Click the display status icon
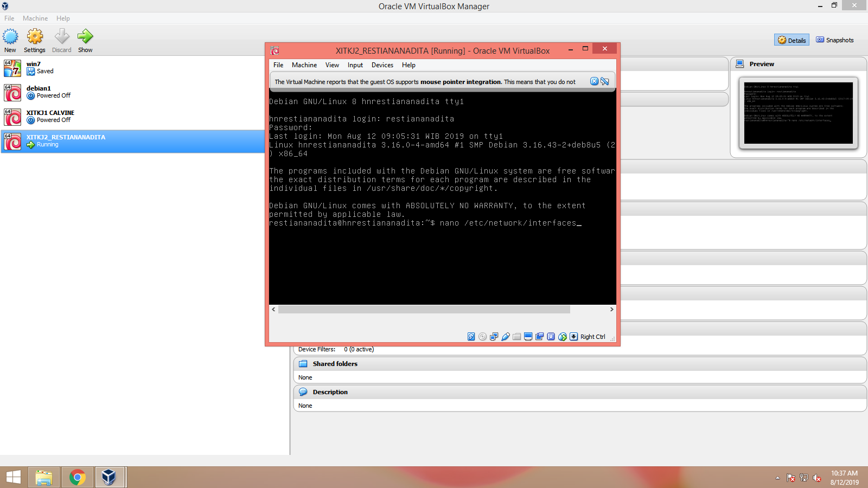 (x=528, y=337)
